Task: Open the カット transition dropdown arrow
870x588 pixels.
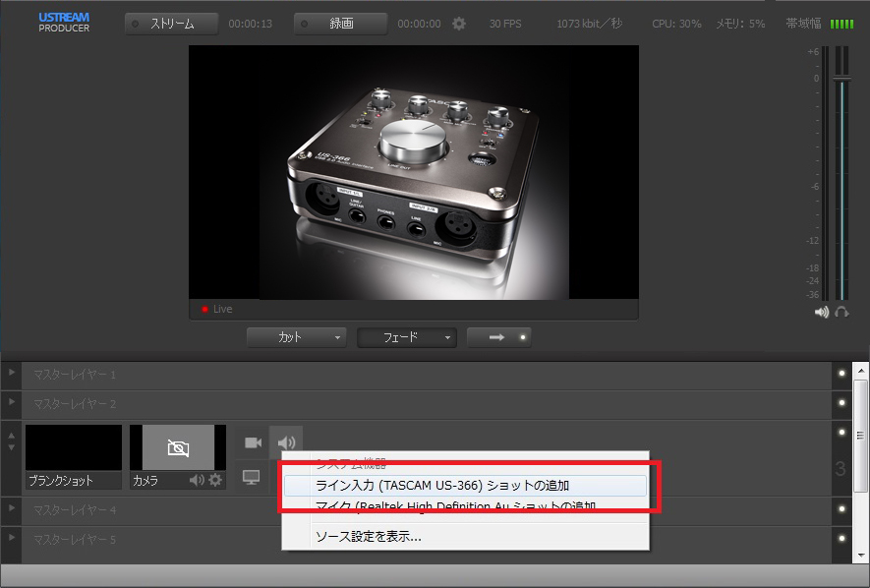Action: coord(337,337)
